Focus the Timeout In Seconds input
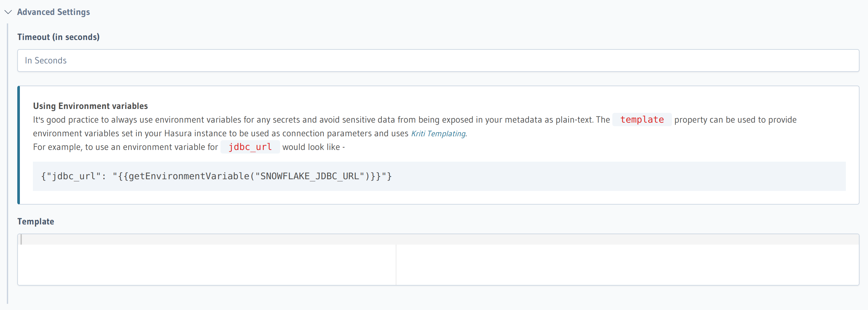The width and height of the screenshot is (868, 310). point(438,61)
